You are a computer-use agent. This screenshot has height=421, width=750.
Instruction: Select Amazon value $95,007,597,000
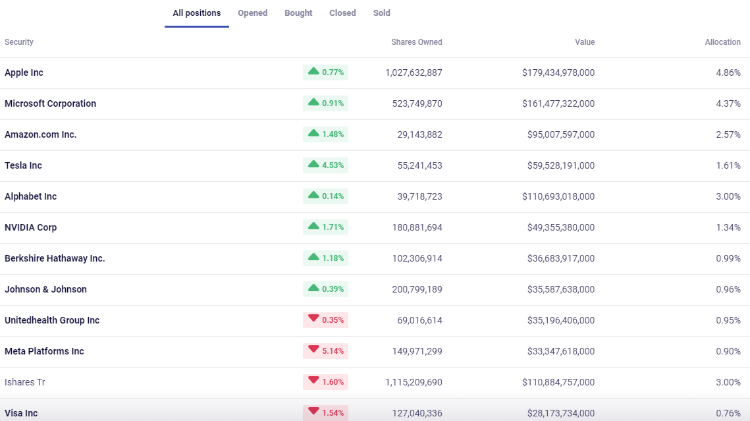(x=561, y=135)
